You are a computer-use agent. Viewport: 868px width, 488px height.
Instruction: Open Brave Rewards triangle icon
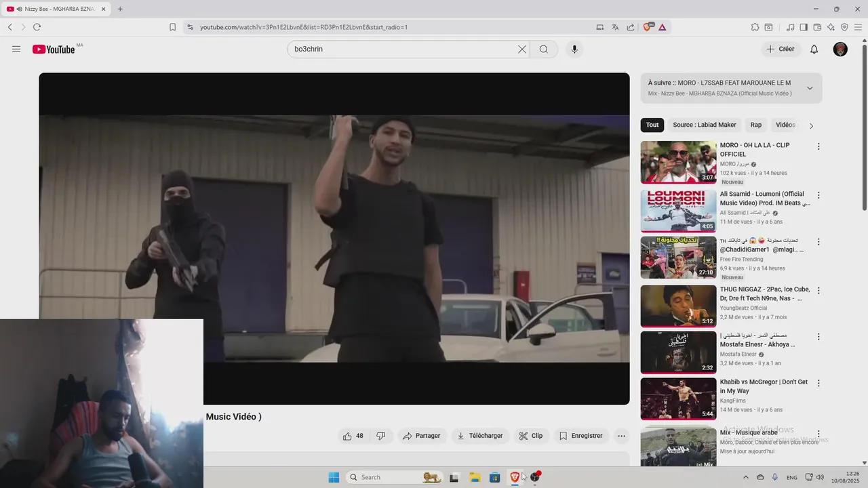coord(662,27)
